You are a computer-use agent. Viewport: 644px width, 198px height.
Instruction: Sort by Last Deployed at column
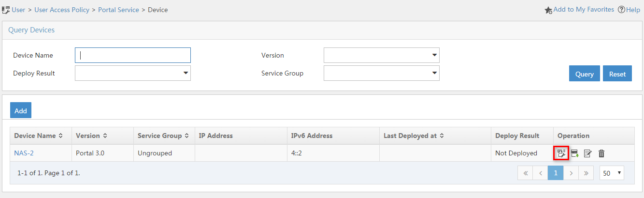point(414,136)
